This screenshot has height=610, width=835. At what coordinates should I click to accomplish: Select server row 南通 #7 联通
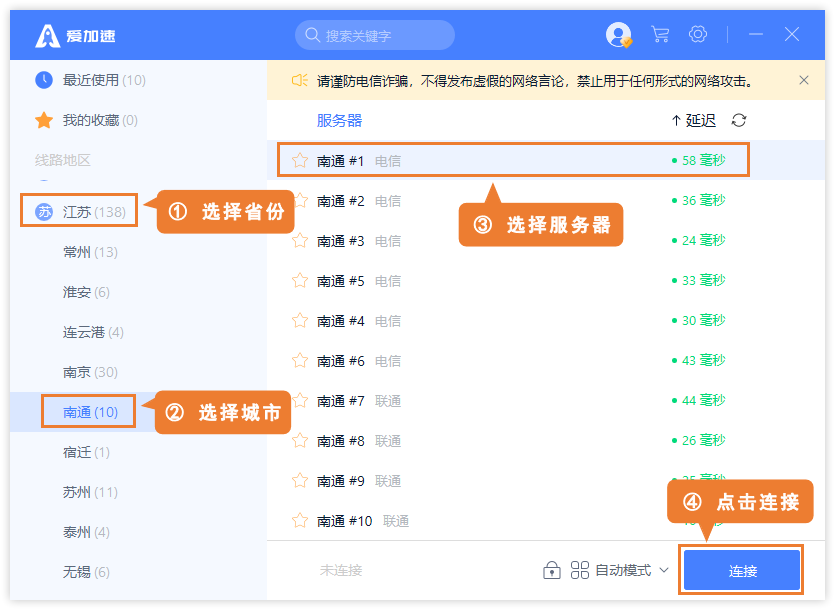pos(546,401)
